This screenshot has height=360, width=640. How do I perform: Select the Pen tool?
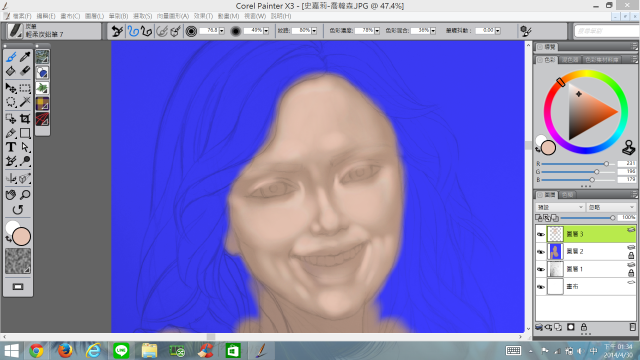(11, 133)
